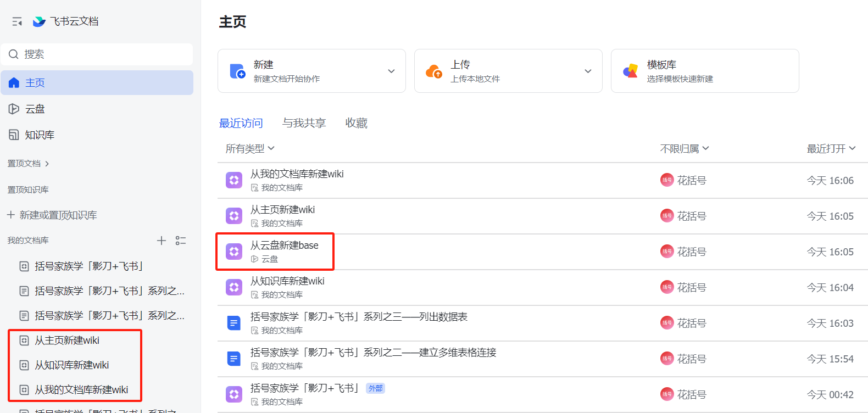The width and height of the screenshot is (868, 413).
Task: Open the 最近打开 sort dropdown
Action: point(831,149)
